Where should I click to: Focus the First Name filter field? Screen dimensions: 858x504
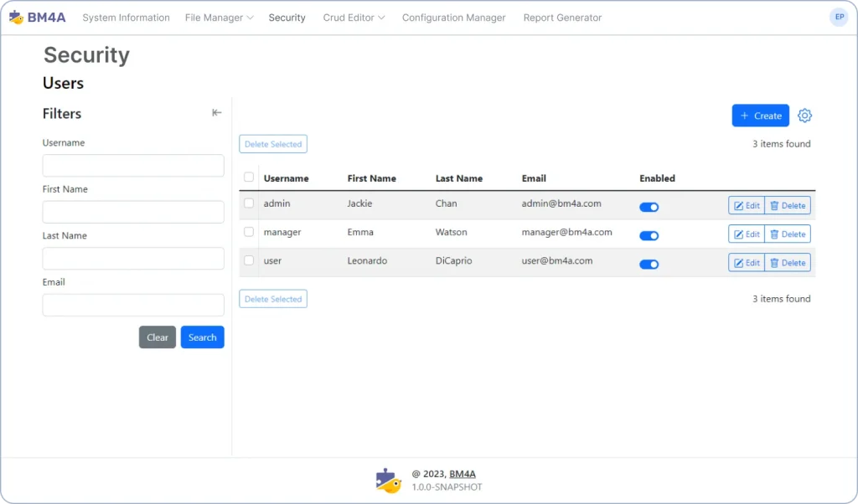[133, 212]
